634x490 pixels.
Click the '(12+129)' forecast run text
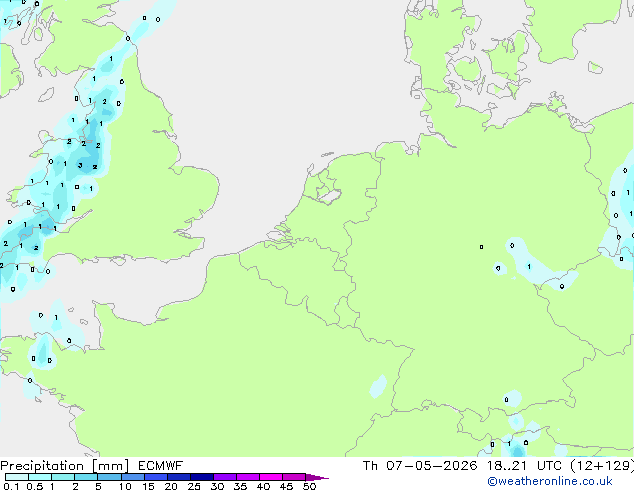602,466
